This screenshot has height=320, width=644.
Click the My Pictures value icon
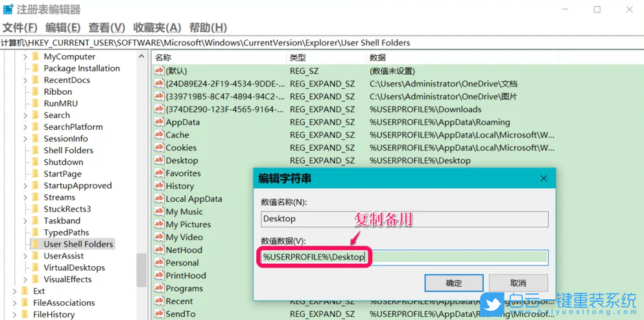coord(159,225)
